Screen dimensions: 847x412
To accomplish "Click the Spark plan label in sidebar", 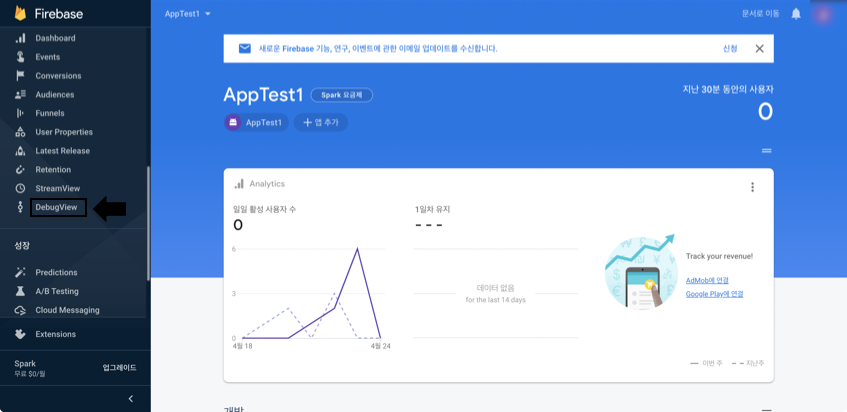I will (25, 363).
